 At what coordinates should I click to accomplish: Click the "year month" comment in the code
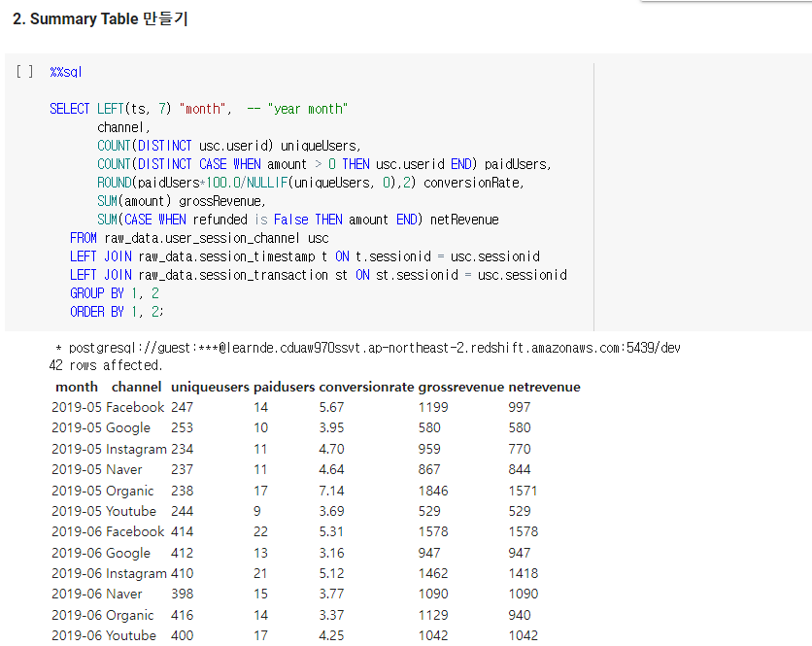(308, 109)
